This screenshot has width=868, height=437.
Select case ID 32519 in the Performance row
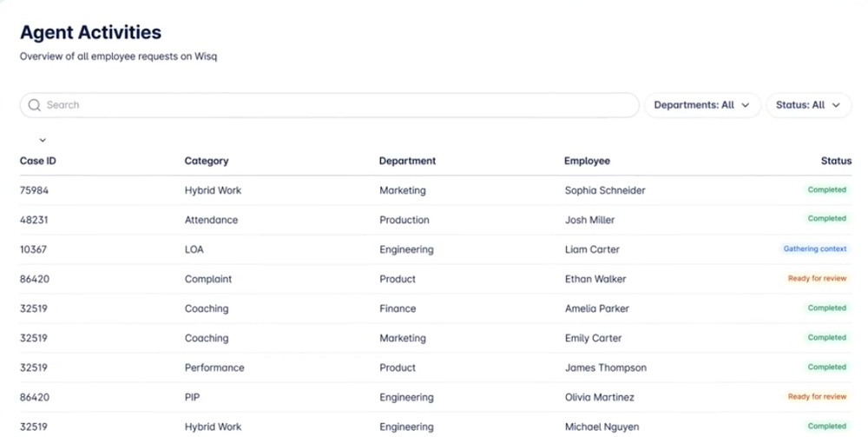pyautogui.click(x=34, y=367)
